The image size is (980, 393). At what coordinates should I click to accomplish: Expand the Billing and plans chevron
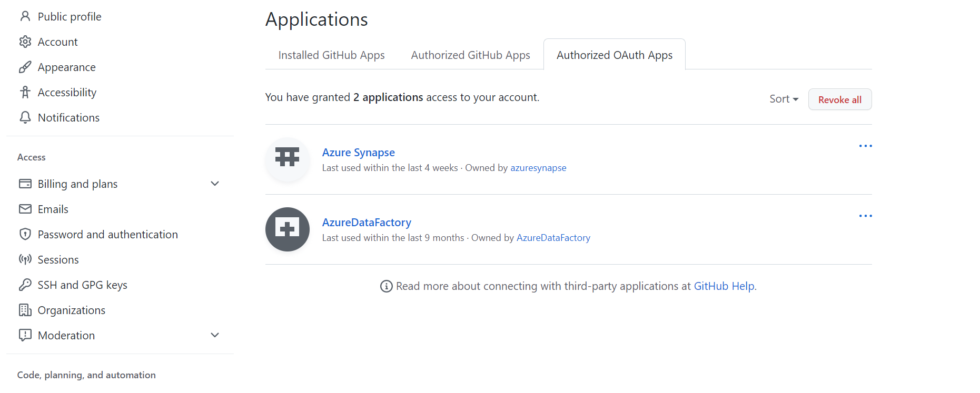coord(215,184)
